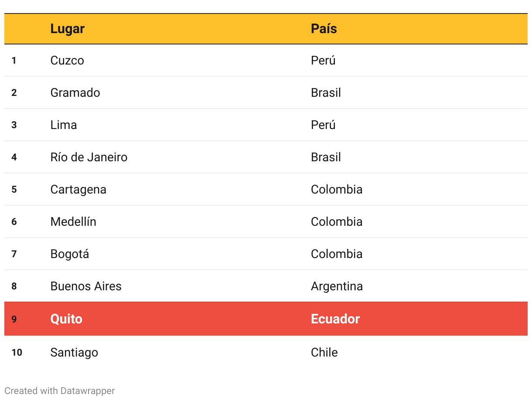Open the Created with Datawrapper link
Viewport: 532px width, 401px height.
pos(60,391)
